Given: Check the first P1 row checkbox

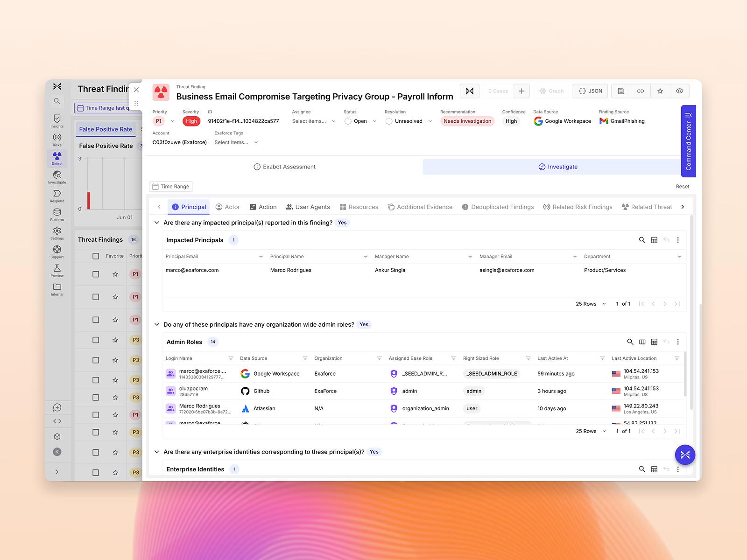Looking at the screenshot, I should tap(96, 274).
